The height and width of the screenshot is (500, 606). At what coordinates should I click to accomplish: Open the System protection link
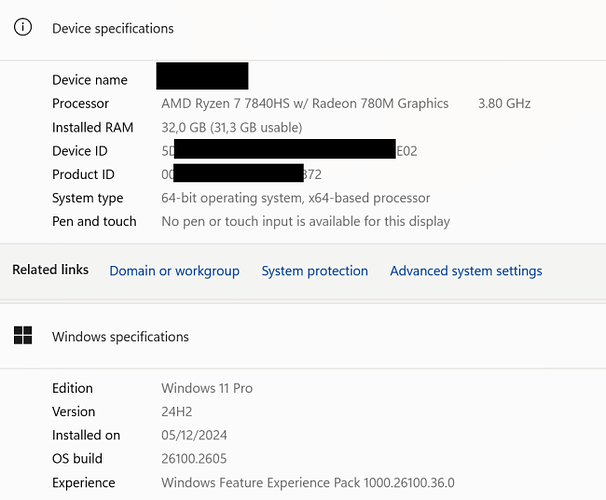click(315, 271)
